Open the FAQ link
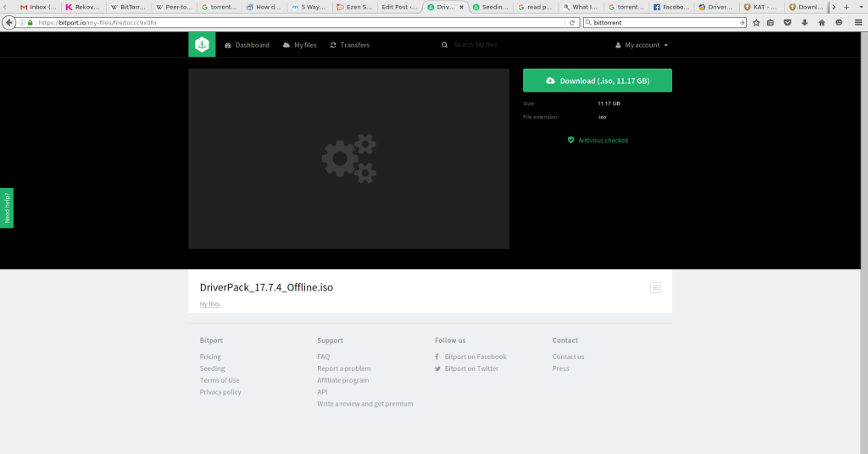The image size is (868, 454). click(x=323, y=357)
